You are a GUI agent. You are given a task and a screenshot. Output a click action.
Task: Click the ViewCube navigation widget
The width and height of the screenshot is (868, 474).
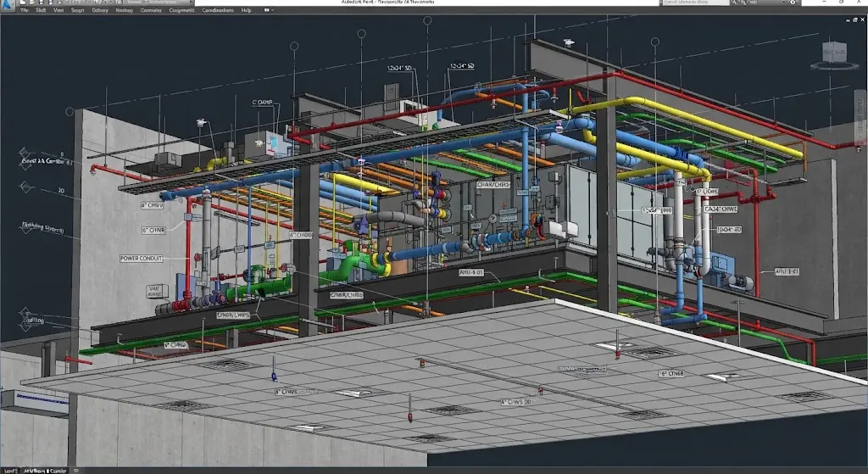point(834,55)
